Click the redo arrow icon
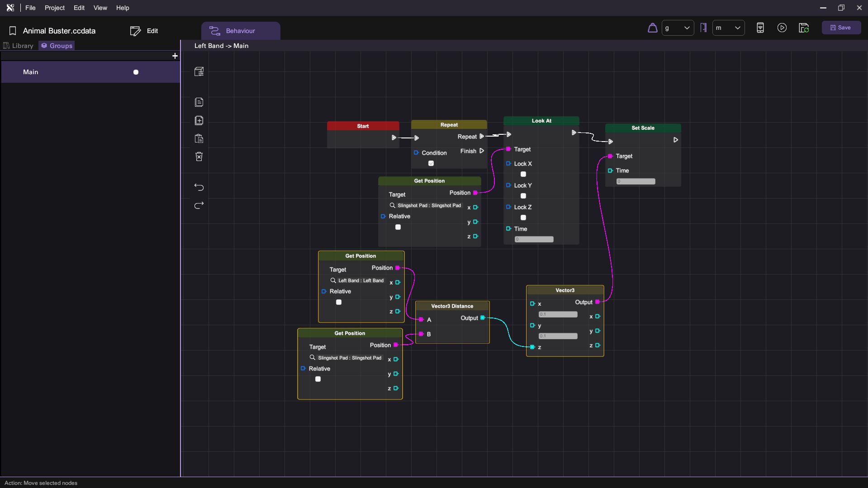 click(199, 205)
